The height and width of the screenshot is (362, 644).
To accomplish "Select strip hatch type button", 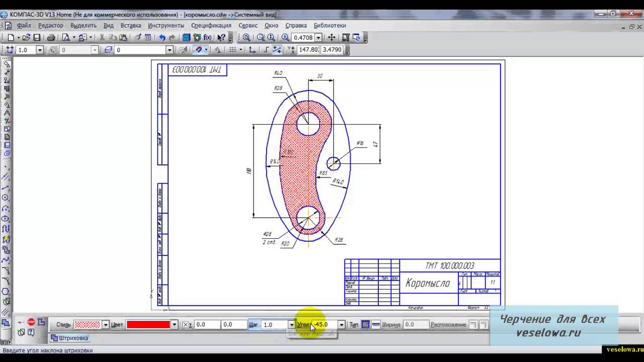I will point(375,325).
